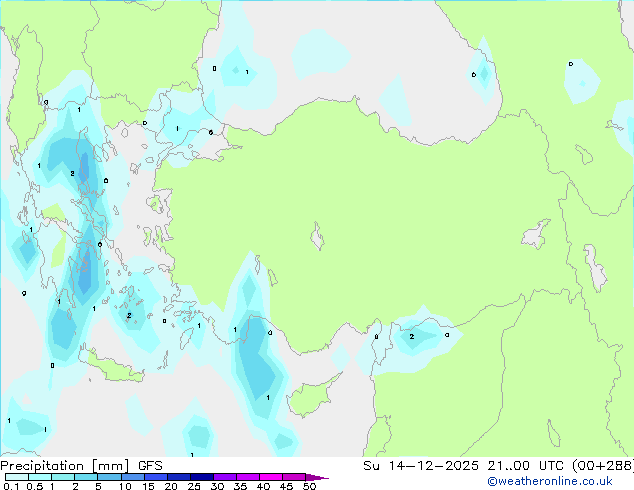Click the 'Su 14-12-2025 21..00 UTC' timestamp
The height and width of the screenshot is (490, 634).
click(x=463, y=466)
